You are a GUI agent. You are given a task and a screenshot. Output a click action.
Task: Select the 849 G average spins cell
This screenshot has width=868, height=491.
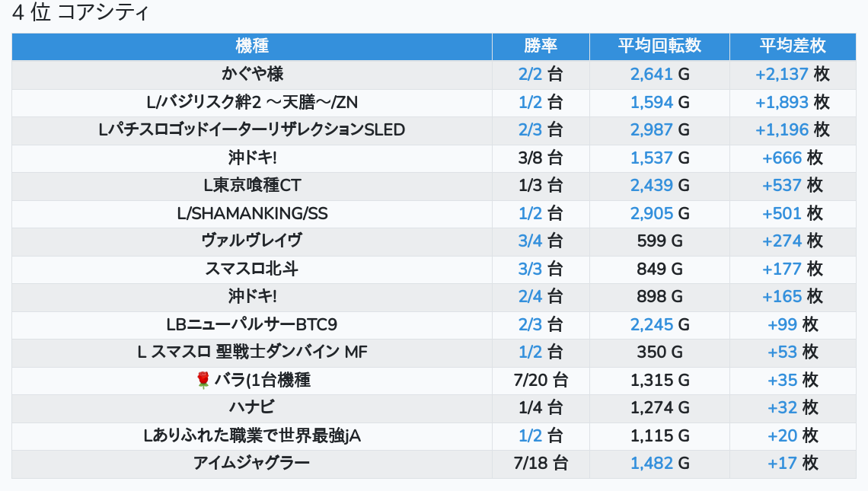[659, 269]
